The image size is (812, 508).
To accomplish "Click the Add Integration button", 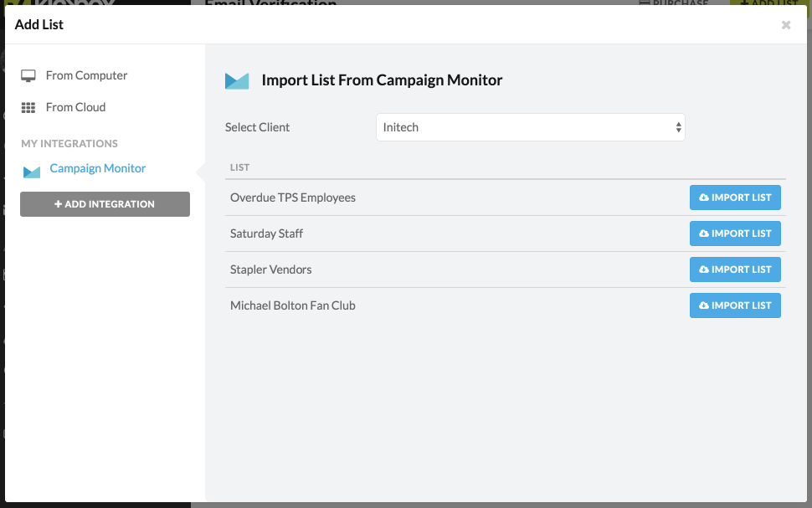I will (x=105, y=204).
